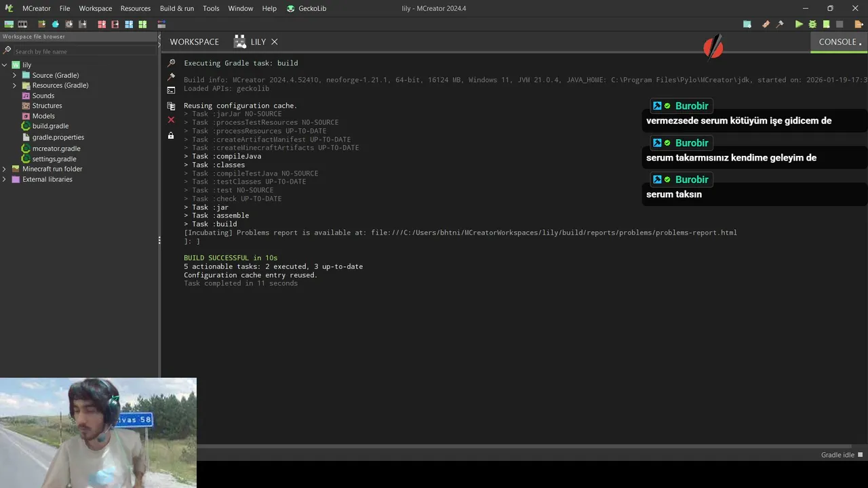Run server using the green document icon
Image resolution: width=868 pixels, height=488 pixels.
(x=826, y=24)
